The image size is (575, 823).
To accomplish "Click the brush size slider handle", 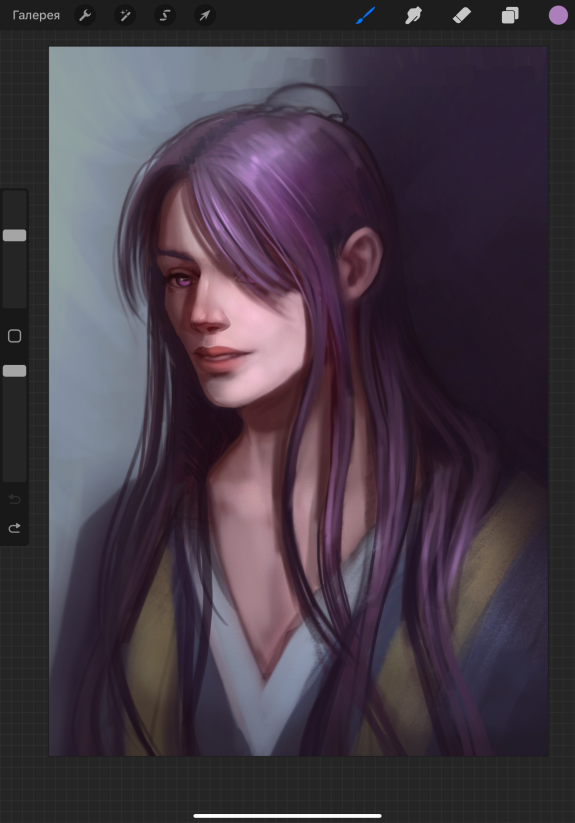I will (15, 235).
